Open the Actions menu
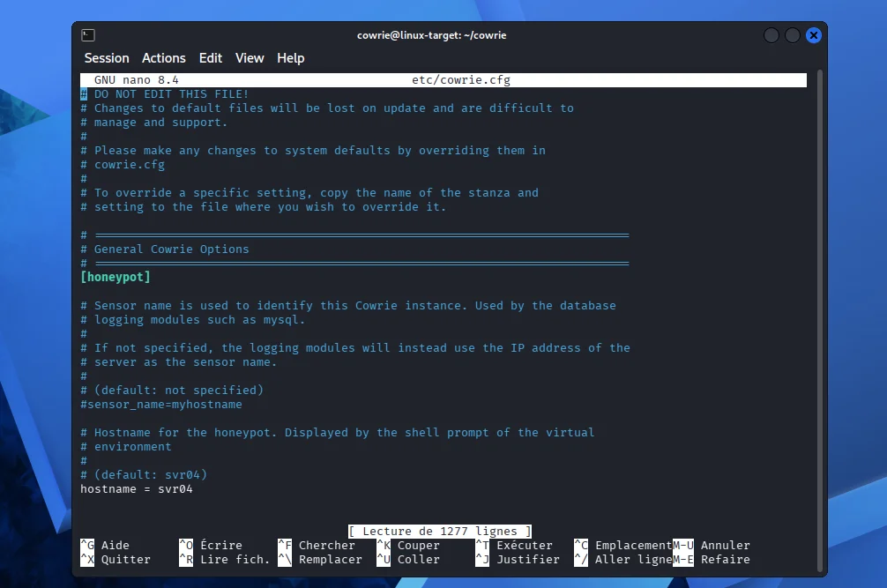The width and height of the screenshot is (887, 588). click(x=163, y=58)
